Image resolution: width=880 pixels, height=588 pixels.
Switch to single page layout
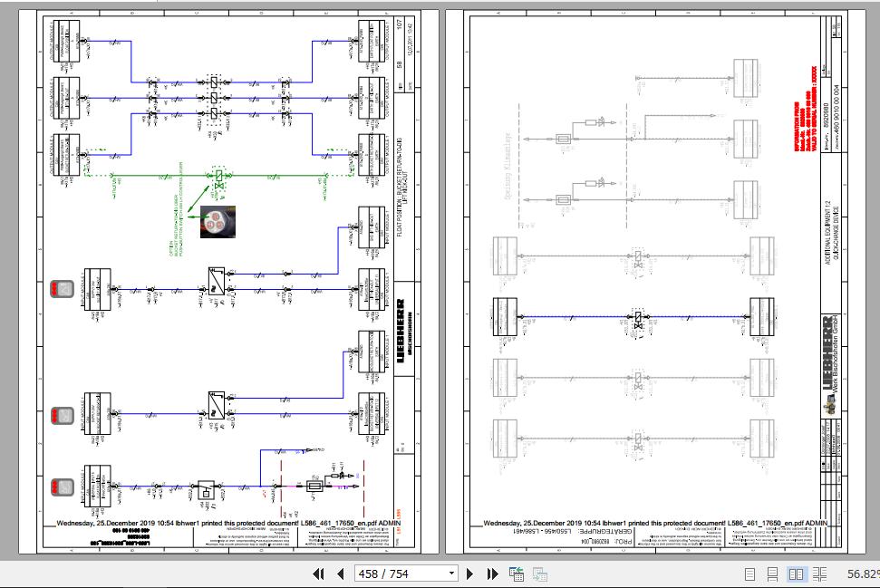coord(749,574)
